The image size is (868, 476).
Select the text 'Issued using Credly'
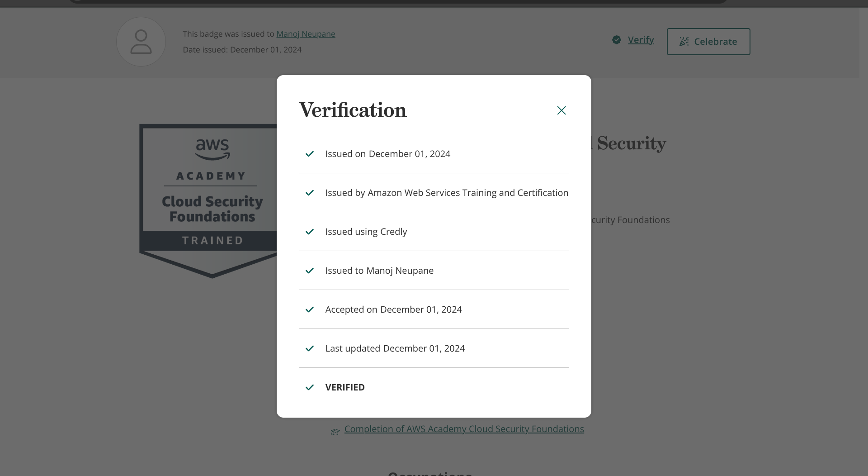[x=366, y=232]
